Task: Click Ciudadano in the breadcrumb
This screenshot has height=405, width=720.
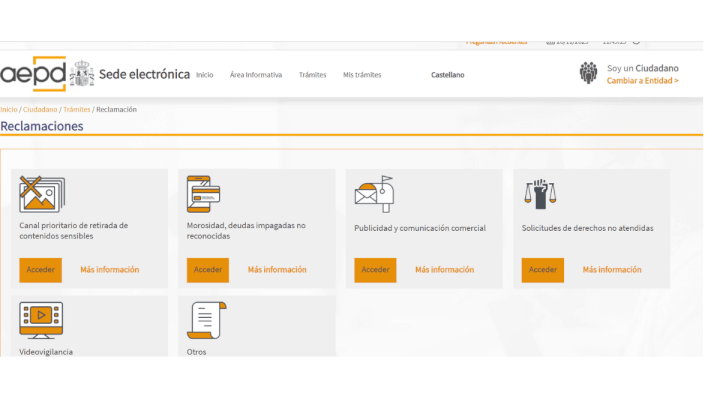Action: coord(40,109)
